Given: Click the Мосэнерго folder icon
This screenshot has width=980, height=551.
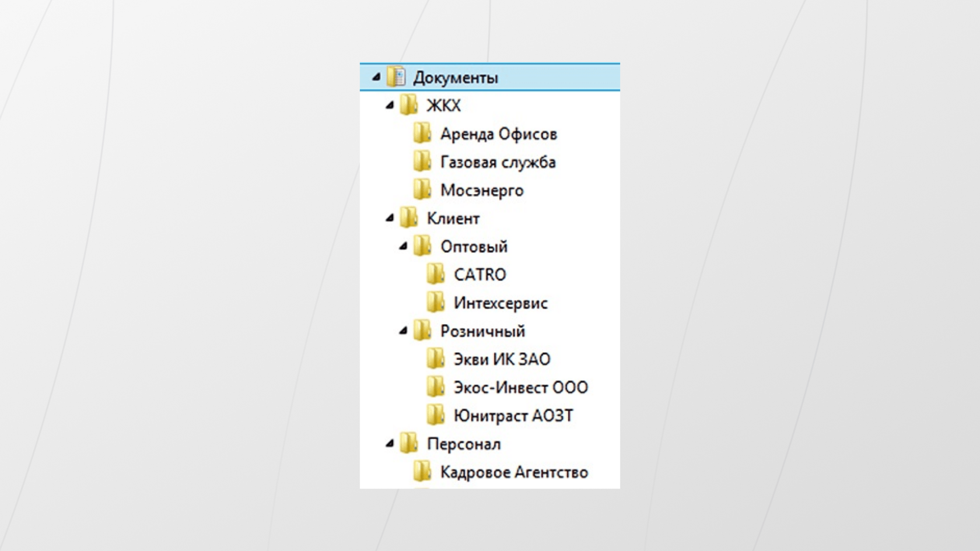Looking at the screenshot, I should [422, 189].
